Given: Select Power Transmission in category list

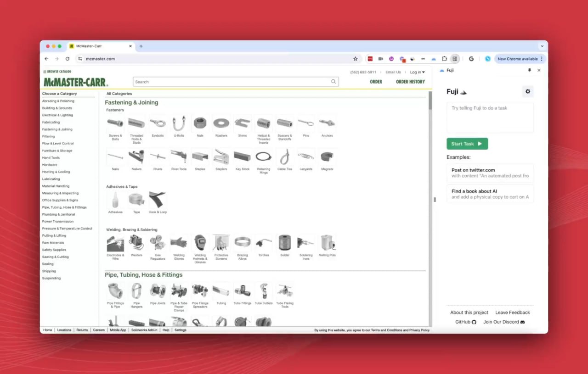Looking at the screenshot, I should tap(57, 221).
